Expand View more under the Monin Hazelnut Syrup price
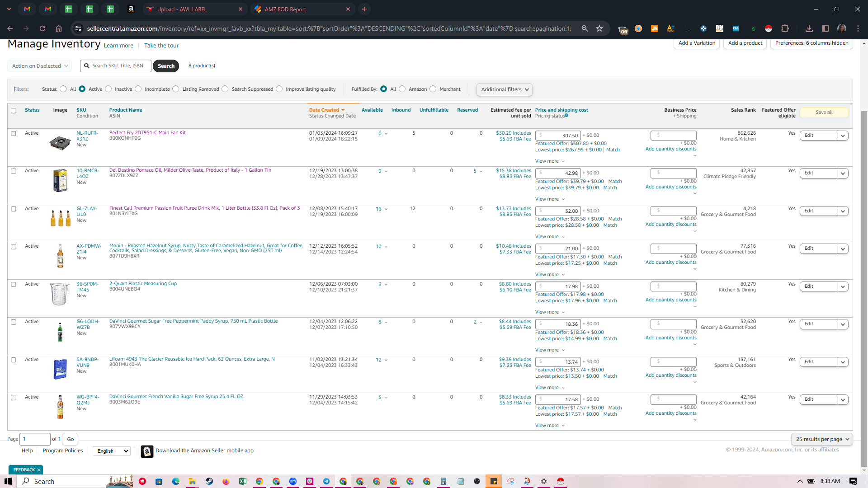Screen dimensions: 868x488 (550, 275)
